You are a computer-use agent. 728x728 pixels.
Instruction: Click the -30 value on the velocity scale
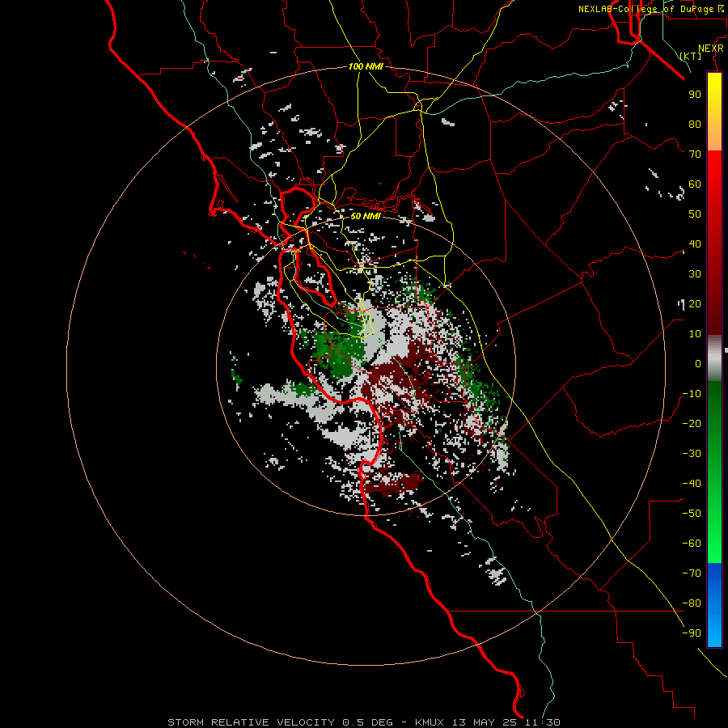692,454
